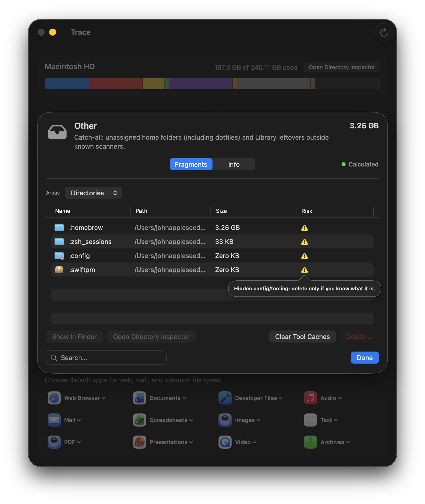Screen dimensions: 425x504
Task: Click the purple segment of the storage bar
Action: click(x=200, y=83)
